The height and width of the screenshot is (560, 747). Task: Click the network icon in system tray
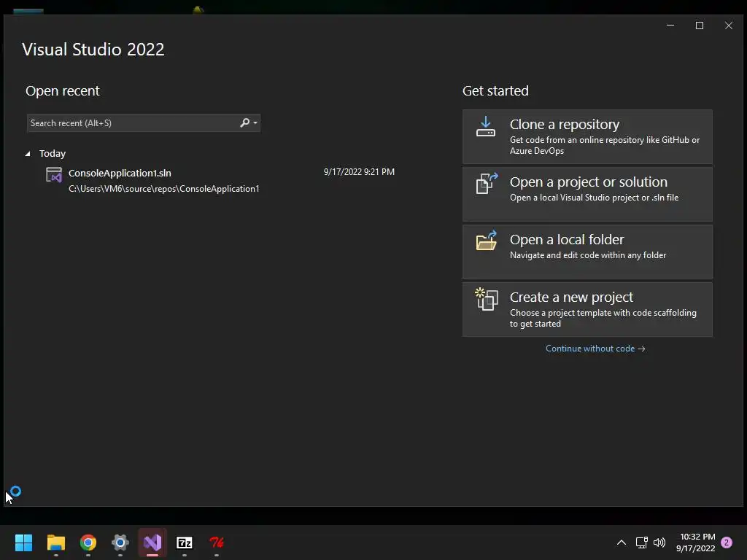pos(642,542)
